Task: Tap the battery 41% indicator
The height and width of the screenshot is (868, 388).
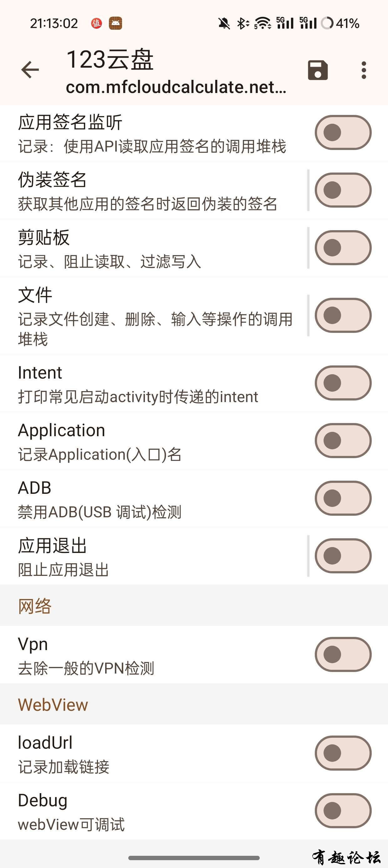Action: click(x=340, y=23)
